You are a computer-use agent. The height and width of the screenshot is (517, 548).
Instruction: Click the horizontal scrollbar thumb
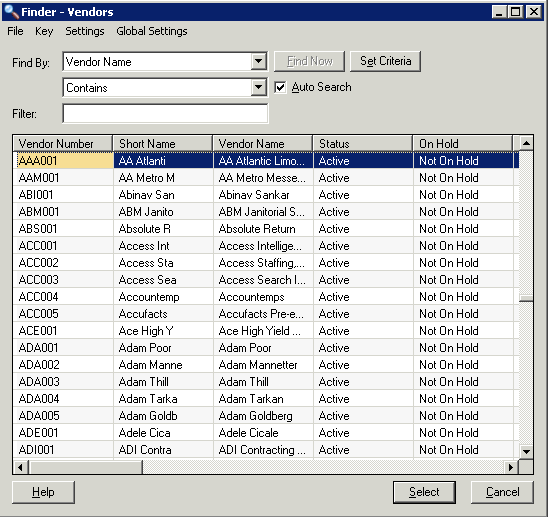86,467
